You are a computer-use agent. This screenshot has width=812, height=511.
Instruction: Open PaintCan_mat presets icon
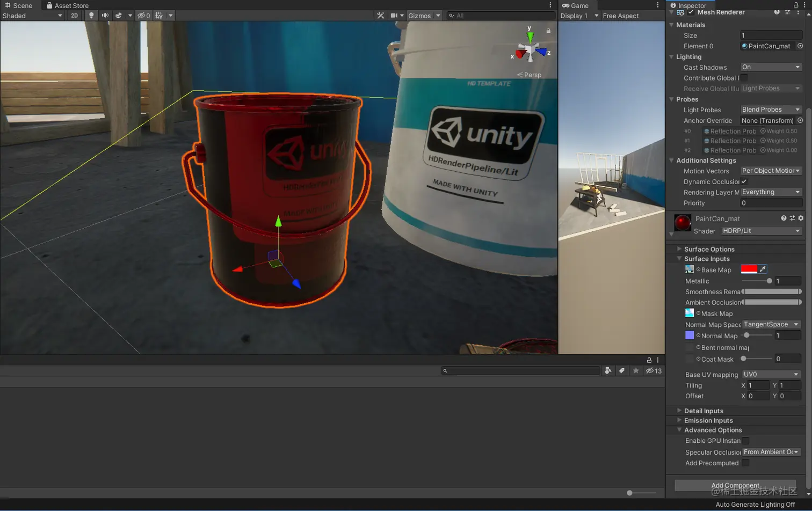click(792, 218)
